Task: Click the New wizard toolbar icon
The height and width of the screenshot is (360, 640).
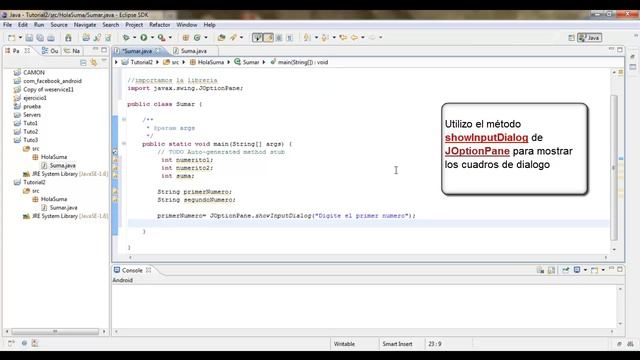Action: 11,38
